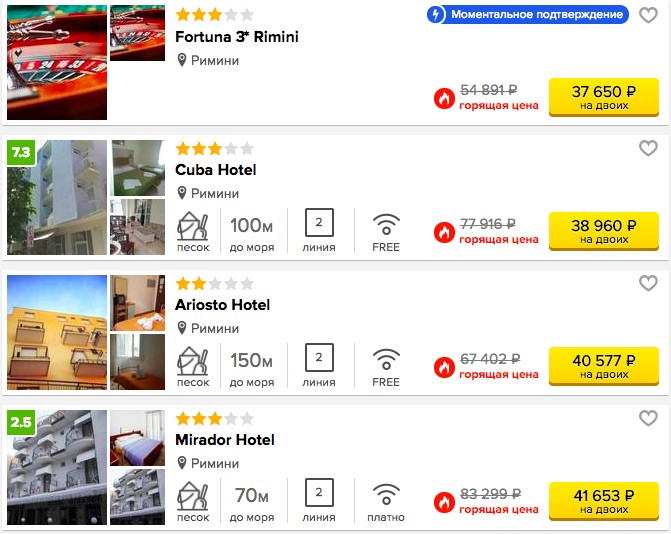Screen dimensions: 671x534
Task: Open the Ariosto Hotel title link
Action: pos(223,305)
